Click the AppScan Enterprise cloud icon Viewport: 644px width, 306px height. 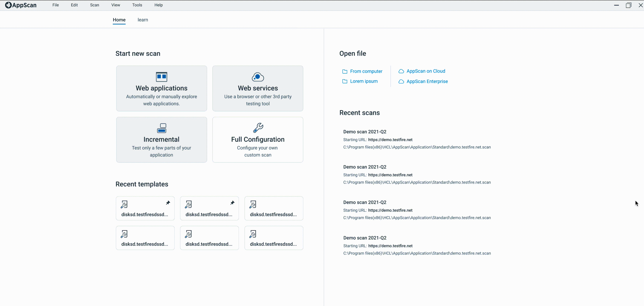click(401, 82)
